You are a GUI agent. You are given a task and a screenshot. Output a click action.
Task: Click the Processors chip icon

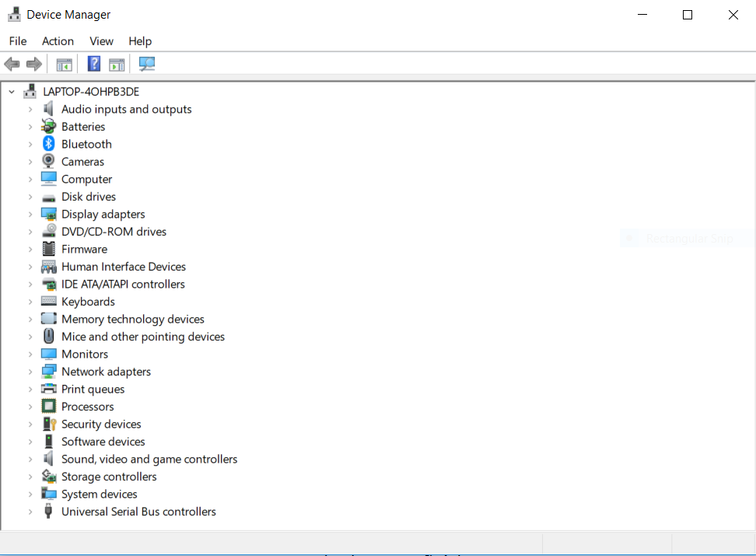(x=48, y=407)
